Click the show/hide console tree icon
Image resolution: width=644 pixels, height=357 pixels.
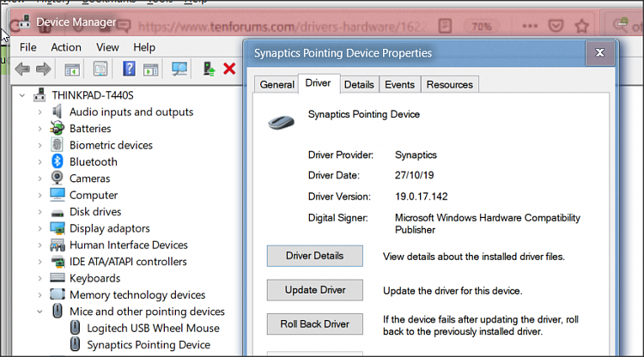pyautogui.click(x=72, y=70)
